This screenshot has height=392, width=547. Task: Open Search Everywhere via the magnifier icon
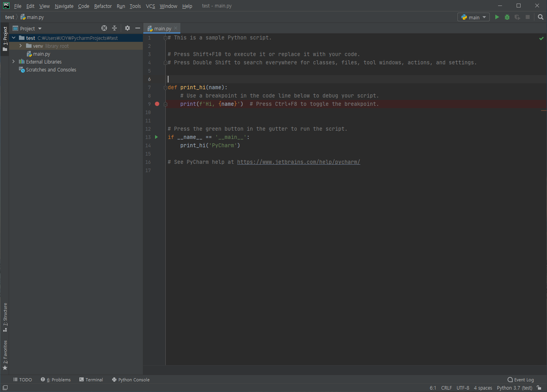(541, 17)
